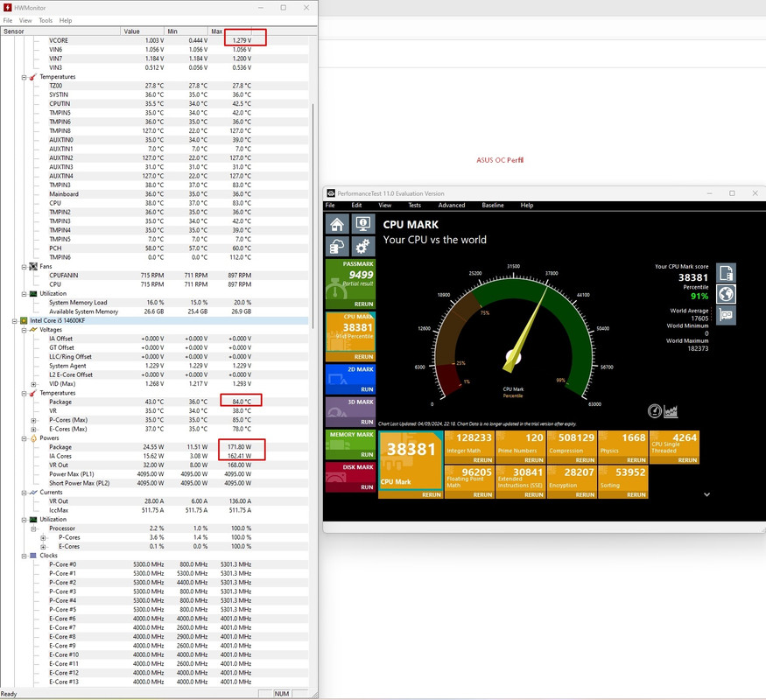Select the world globe comparison icon

(x=726, y=294)
